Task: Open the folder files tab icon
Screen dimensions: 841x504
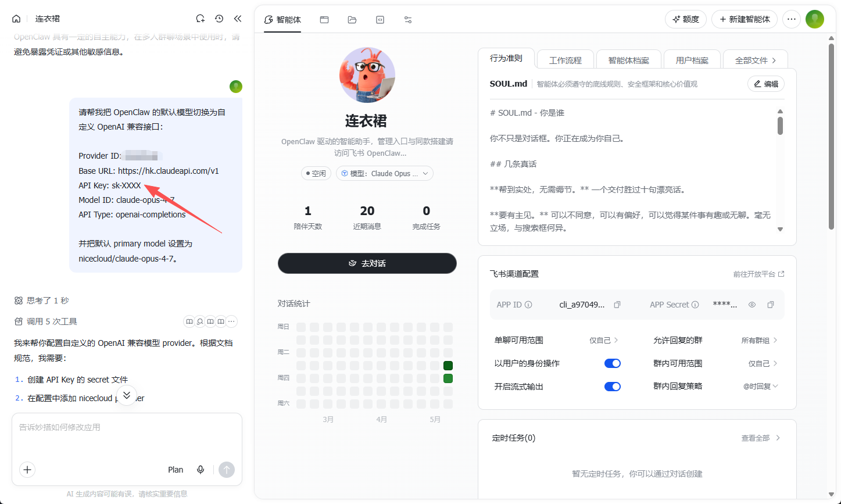Action: 352,19
